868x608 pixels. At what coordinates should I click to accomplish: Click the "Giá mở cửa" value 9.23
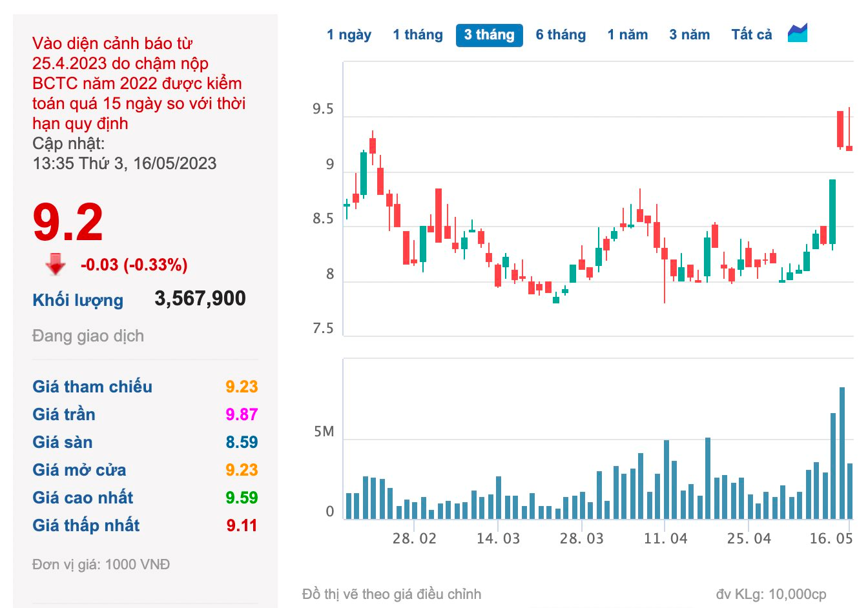pos(242,470)
